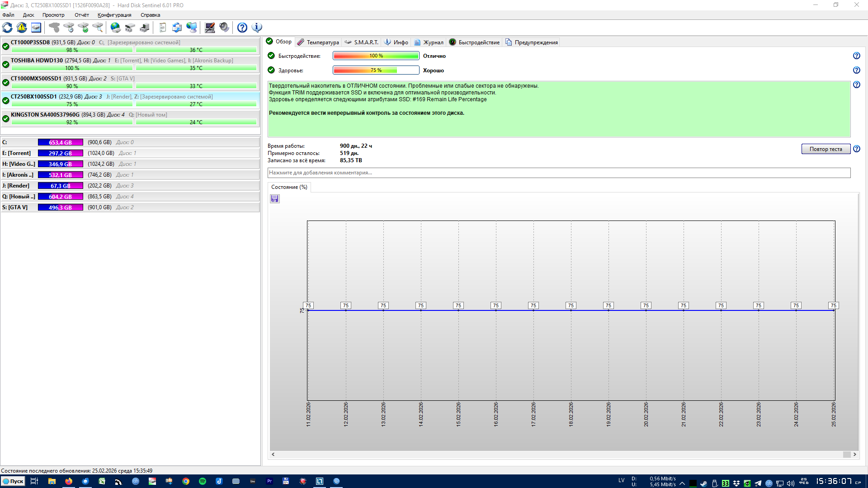
Task: Click the globe with disk toolbar icon
Action: (116, 28)
